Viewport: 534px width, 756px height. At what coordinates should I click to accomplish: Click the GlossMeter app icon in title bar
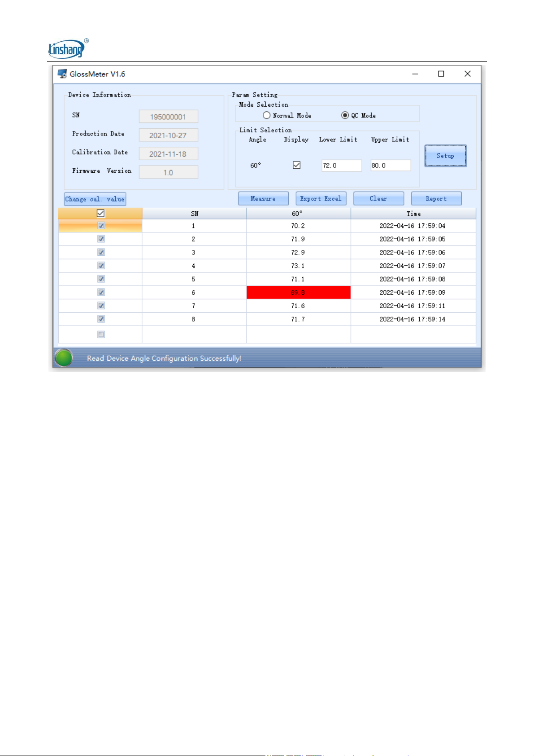click(62, 74)
